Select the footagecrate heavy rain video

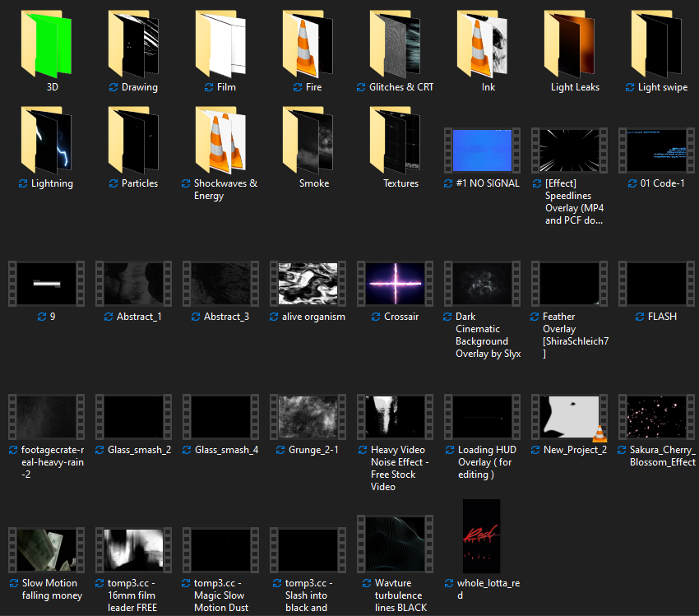[46, 417]
